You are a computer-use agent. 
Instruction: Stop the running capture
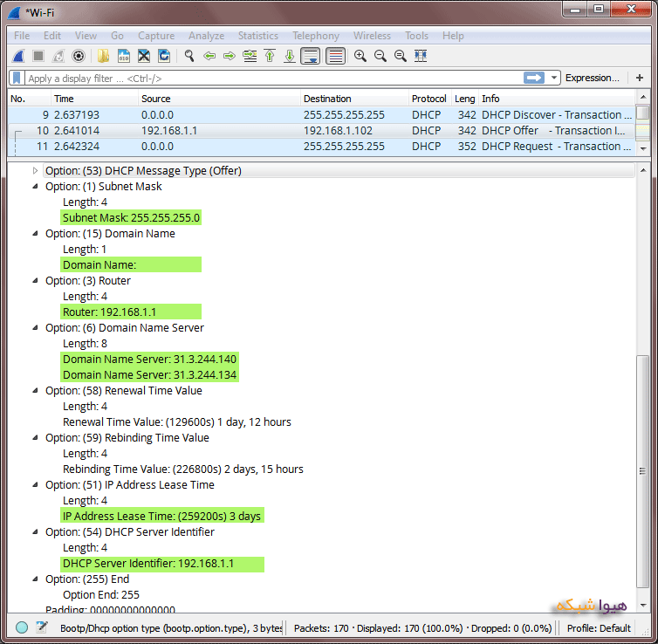38,56
